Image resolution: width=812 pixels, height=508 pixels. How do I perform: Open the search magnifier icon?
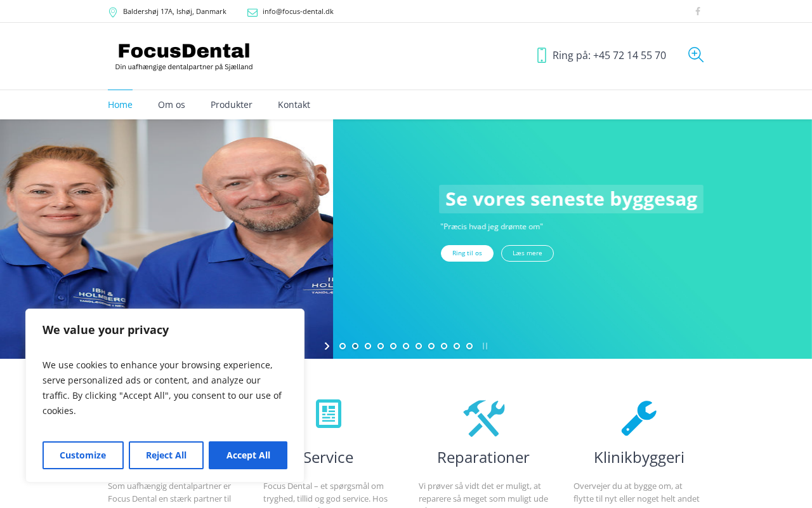pyautogui.click(x=696, y=55)
